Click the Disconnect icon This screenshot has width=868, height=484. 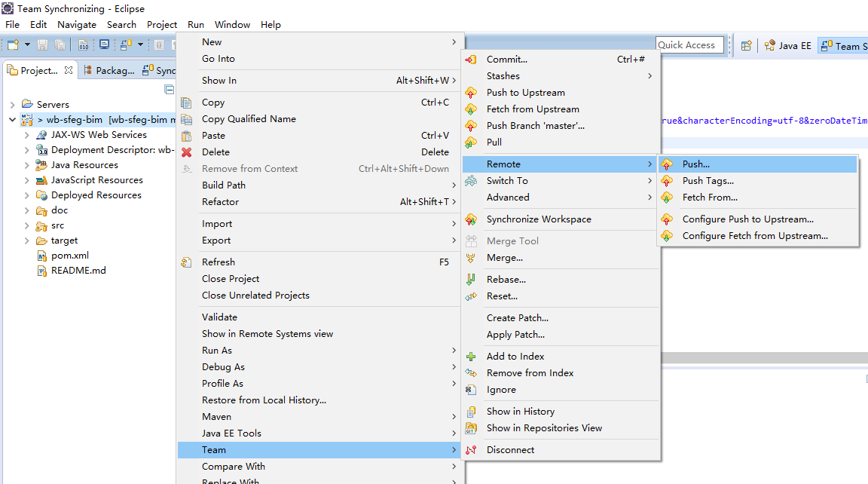tap(471, 450)
